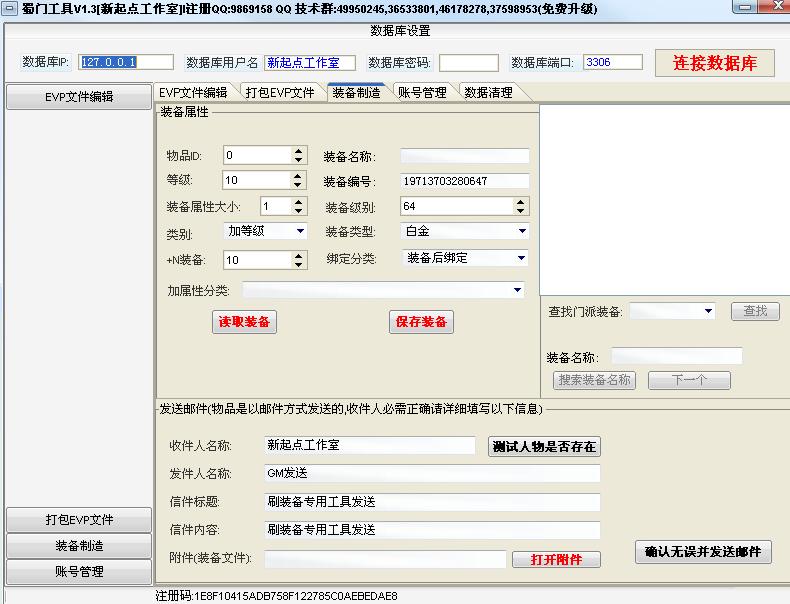Viewport: 790px width, 604px height.
Task: Click the red 连接数据库 button
Action: click(714, 63)
